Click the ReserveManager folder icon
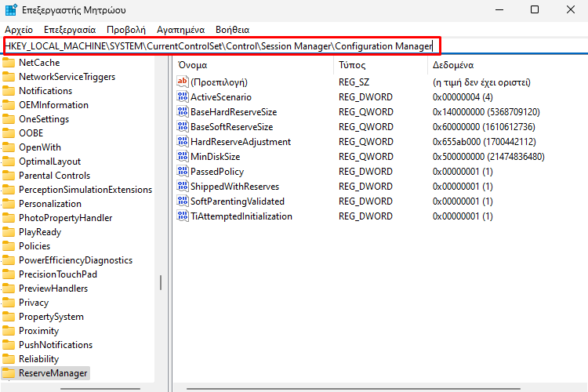588x392 pixels. 9,373
